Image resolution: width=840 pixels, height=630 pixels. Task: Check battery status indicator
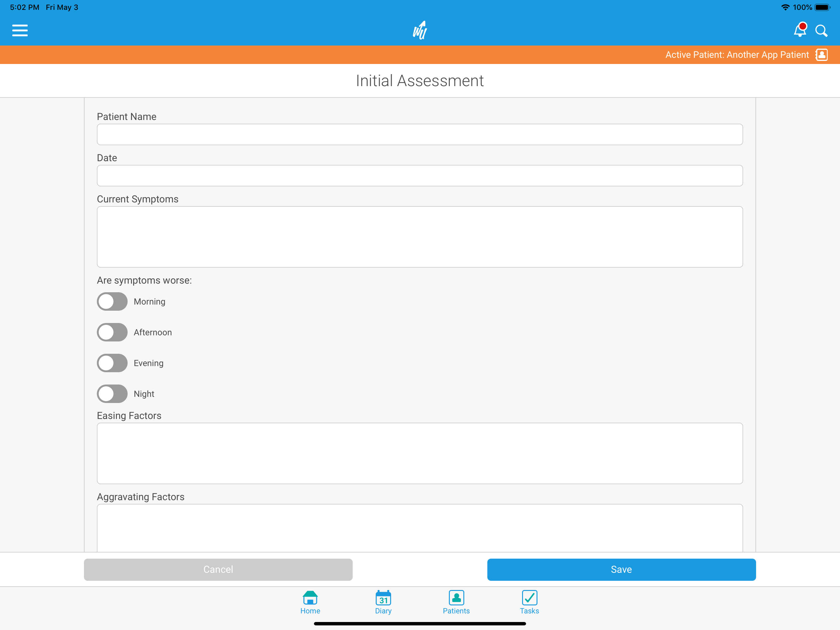[822, 7]
